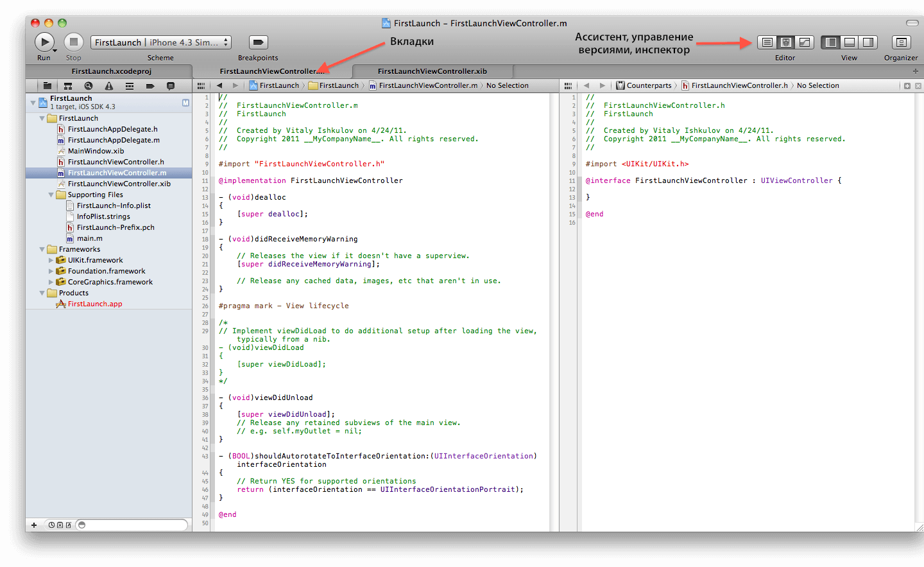Click FirstLaunch project in left jump bar
Viewport: 924px width, 567px height.
coord(275,85)
